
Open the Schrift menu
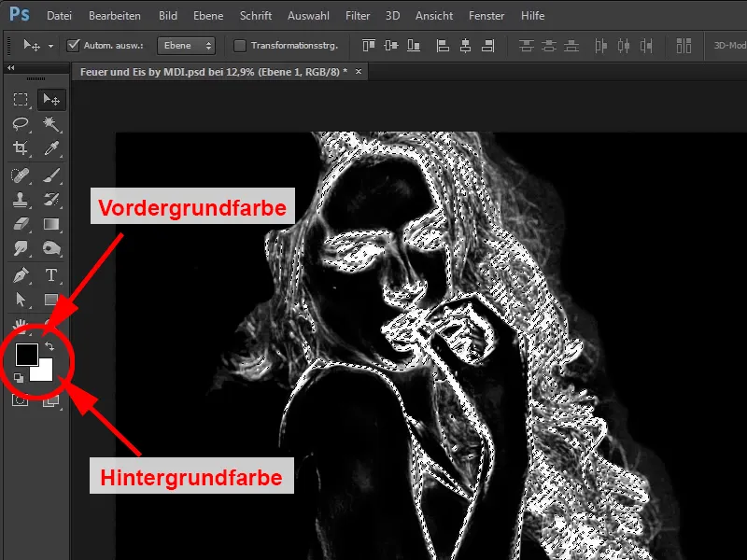coord(256,16)
